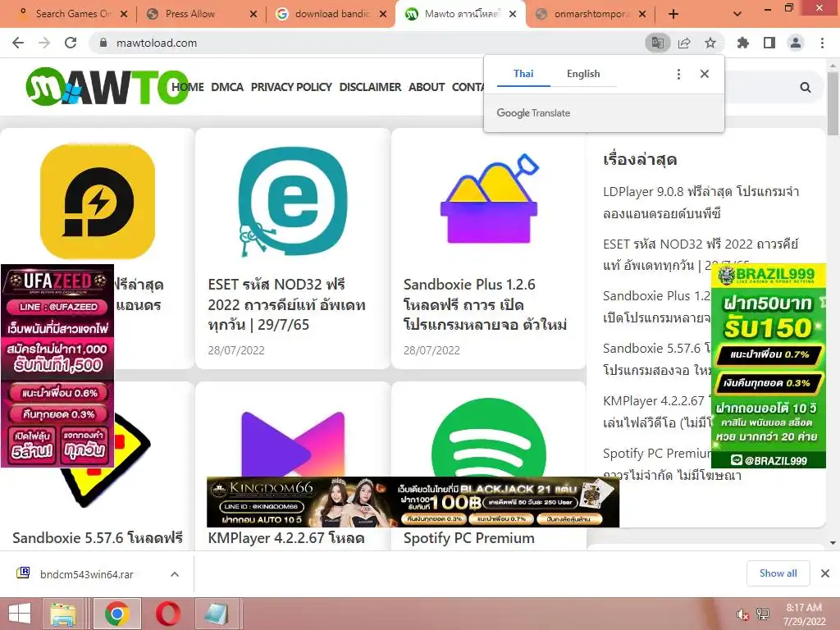This screenshot has height=630, width=840.
Task: Click the site search magnifier icon
Action: 806,87
